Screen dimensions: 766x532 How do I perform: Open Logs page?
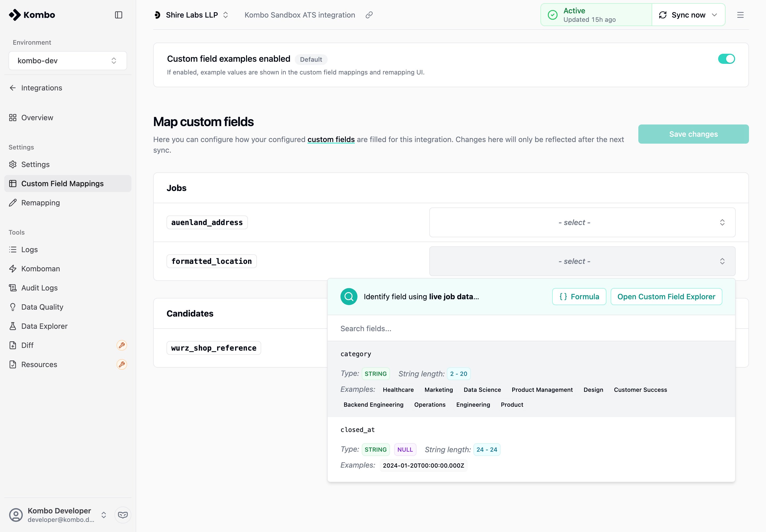(x=29, y=249)
